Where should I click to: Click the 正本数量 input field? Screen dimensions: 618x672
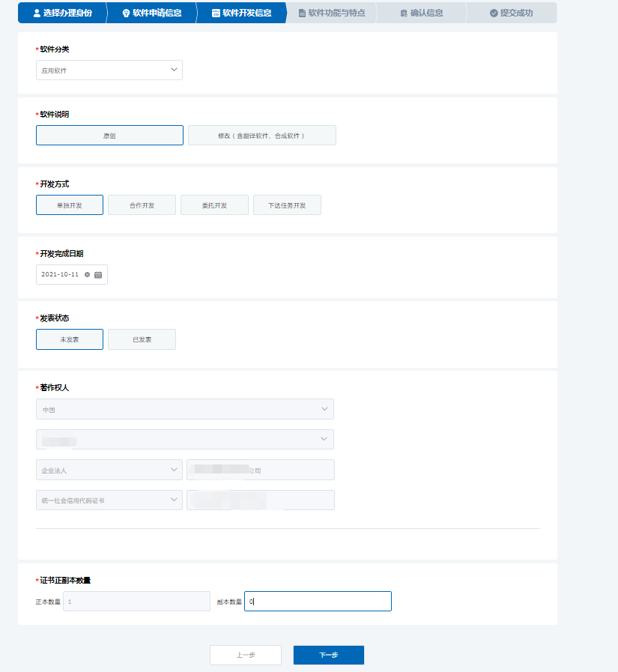(x=137, y=602)
